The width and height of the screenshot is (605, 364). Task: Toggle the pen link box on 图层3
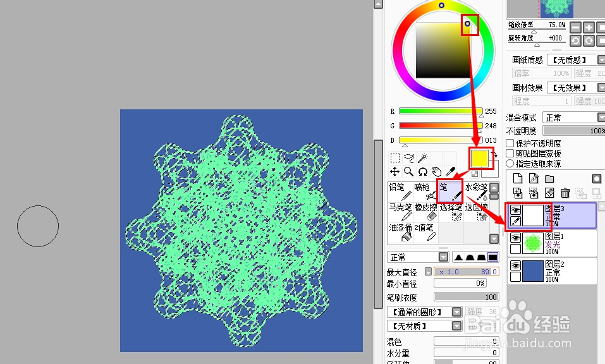pyautogui.click(x=515, y=221)
